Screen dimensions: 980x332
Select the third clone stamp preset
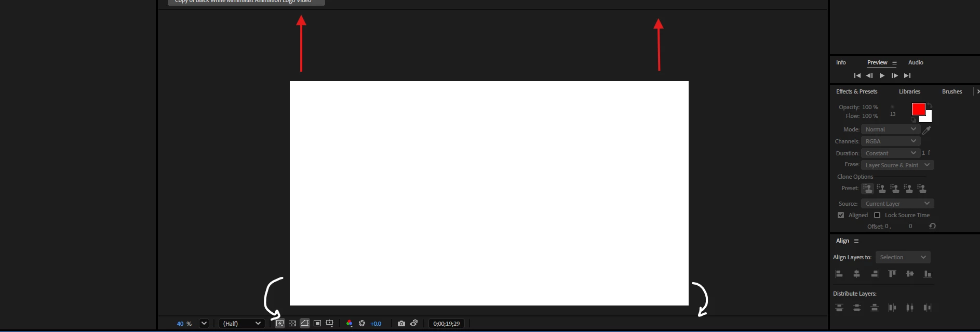pos(895,189)
